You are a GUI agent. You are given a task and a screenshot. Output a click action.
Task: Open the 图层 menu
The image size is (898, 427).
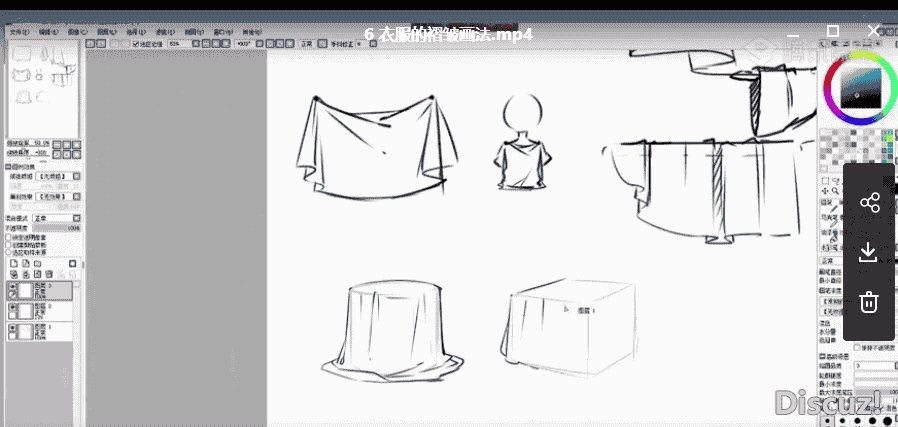pos(107,32)
